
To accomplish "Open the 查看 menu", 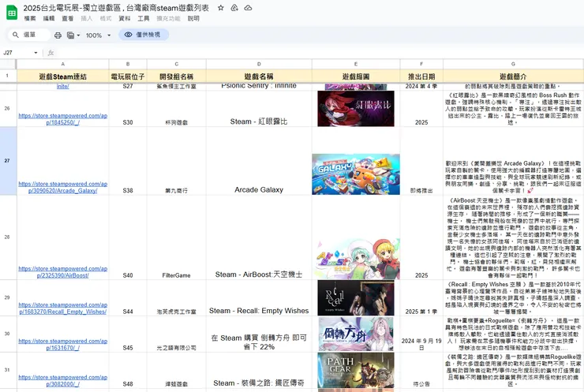I will tap(67, 19).
